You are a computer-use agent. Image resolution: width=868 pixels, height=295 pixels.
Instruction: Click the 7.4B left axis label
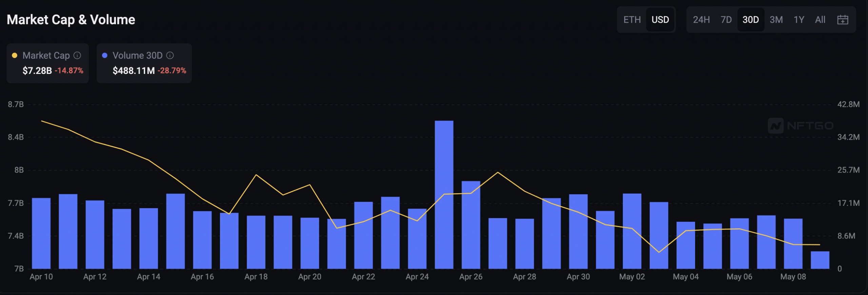pos(16,236)
